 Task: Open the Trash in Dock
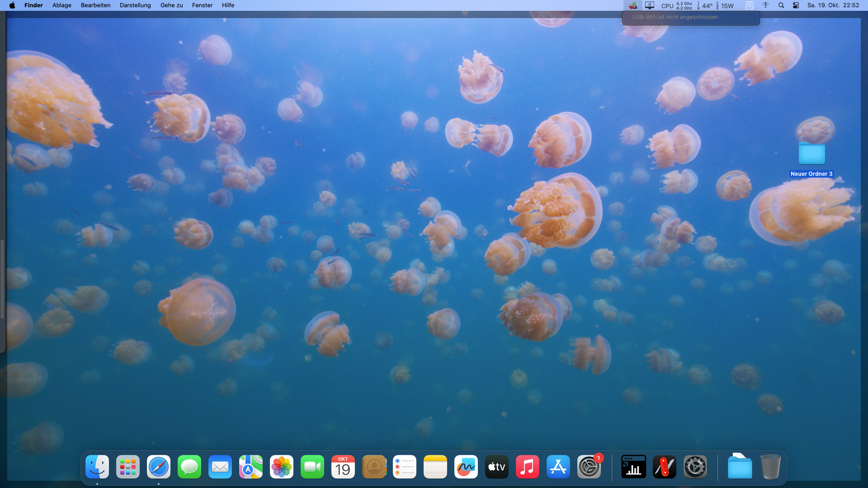point(770,467)
